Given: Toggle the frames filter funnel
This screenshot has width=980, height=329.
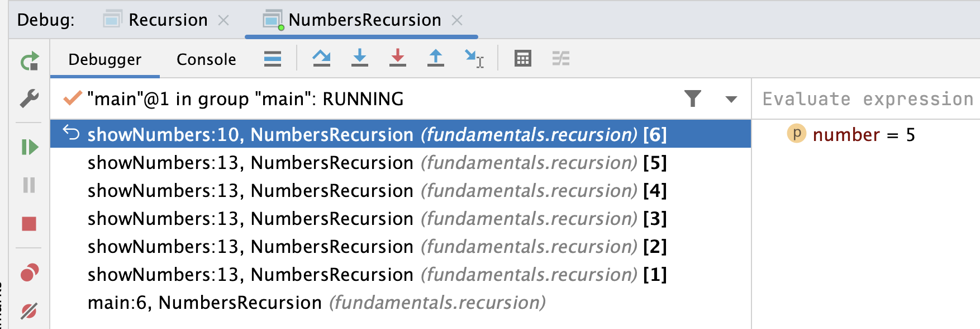Looking at the screenshot, I should [x=693, y=98].
